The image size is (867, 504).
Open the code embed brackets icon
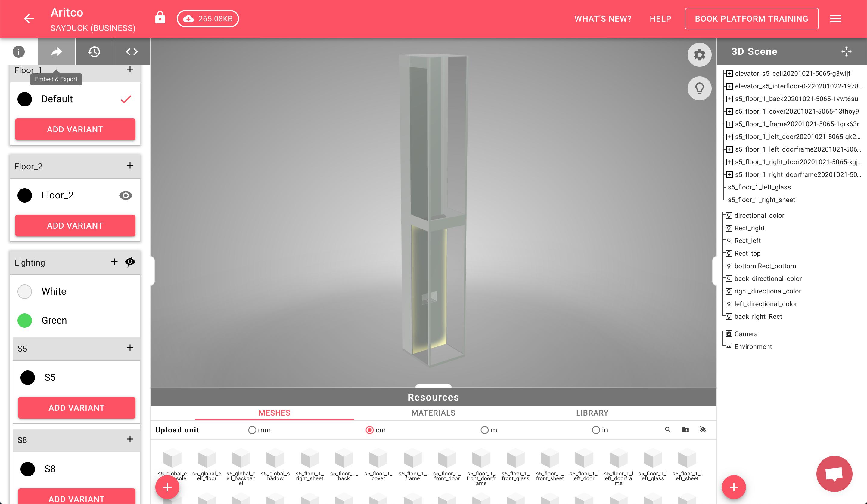tap(132, 51)
